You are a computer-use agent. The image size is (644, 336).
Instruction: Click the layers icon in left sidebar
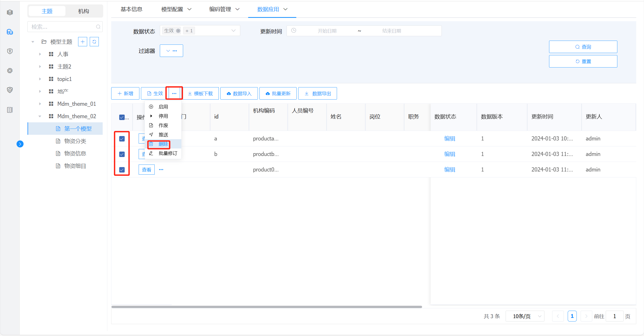pos(10,12)
